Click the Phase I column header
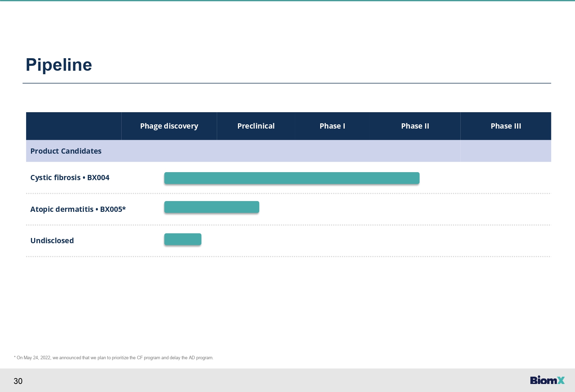The height and width of the screenshot is (392, 575). (332, 126)
